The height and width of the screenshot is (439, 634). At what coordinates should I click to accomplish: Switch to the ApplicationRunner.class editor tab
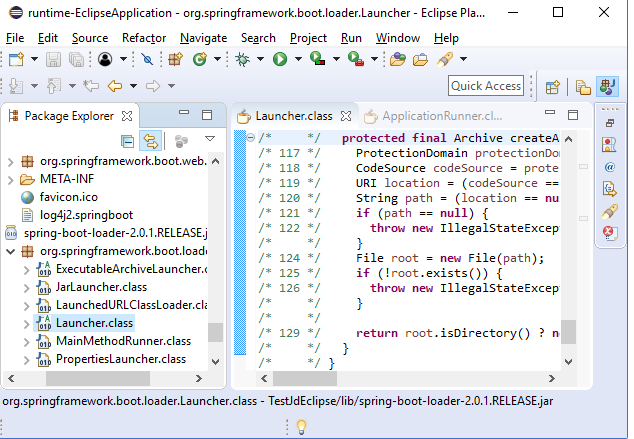coord(433,116)
